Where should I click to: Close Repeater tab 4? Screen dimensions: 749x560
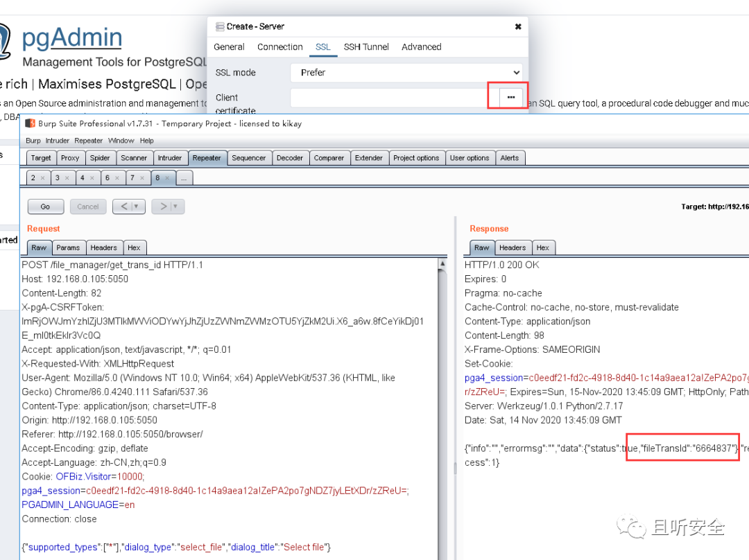(x=92, y=178)
